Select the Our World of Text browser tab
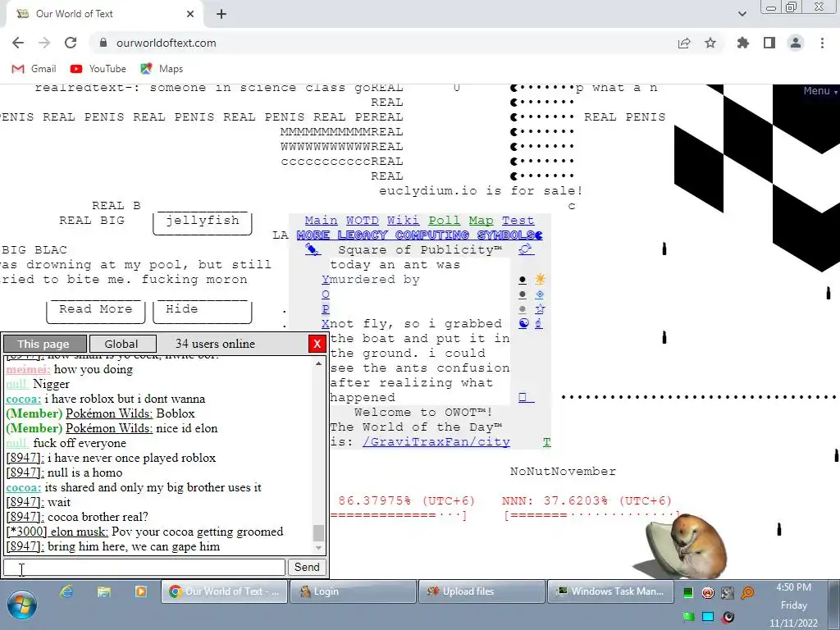This screenshot has height=630, width=840. tap(104, 14)
